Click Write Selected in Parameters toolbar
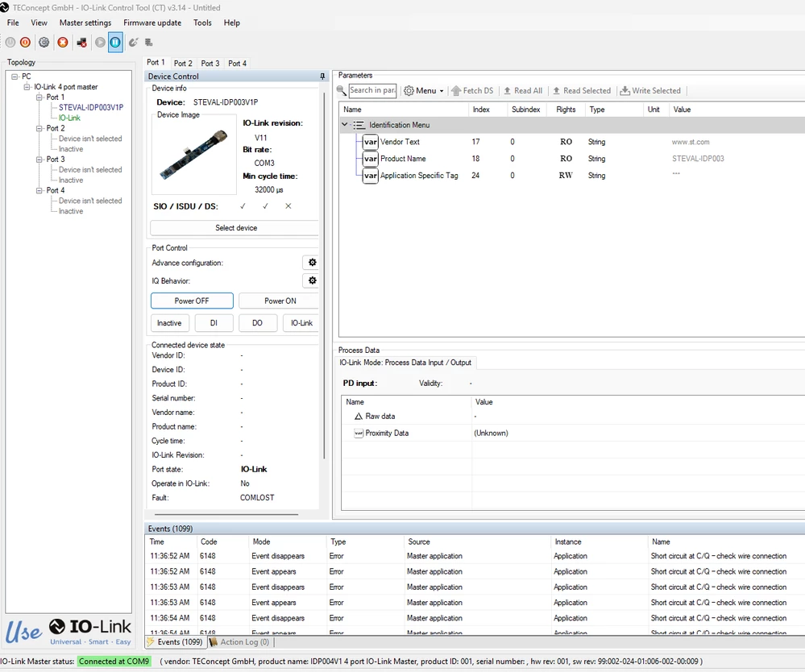The width and height of the screenshot is (805, 672). pos(650,90)
